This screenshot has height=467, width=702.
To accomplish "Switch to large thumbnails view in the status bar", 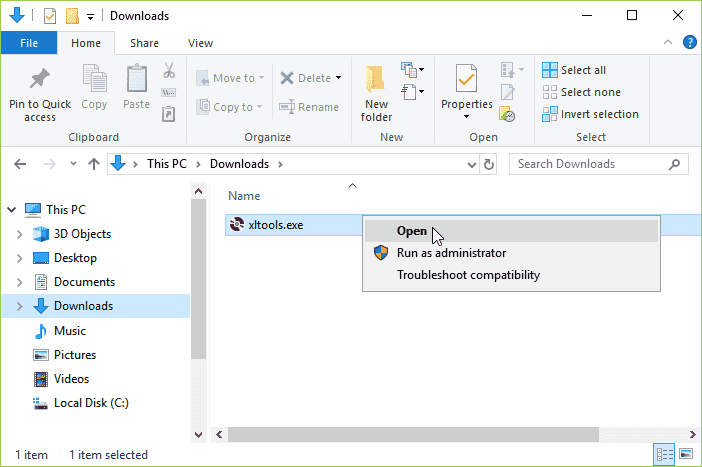I will (686, 454).
